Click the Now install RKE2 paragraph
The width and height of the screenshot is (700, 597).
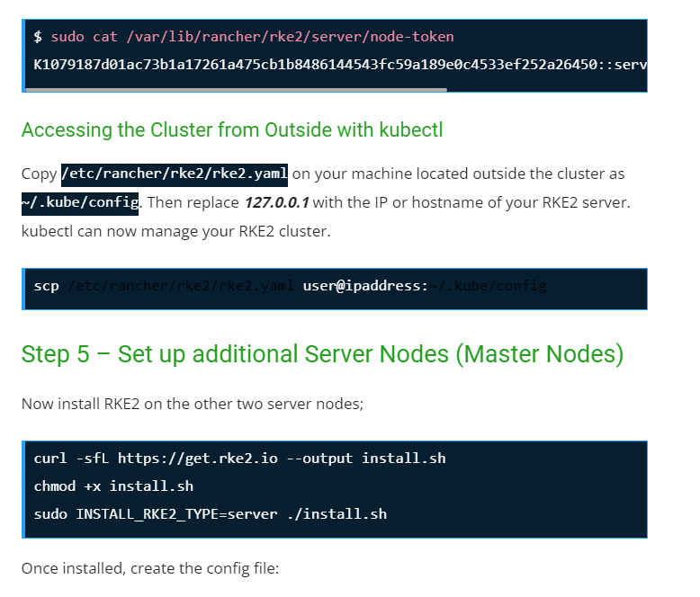point(192,404)
